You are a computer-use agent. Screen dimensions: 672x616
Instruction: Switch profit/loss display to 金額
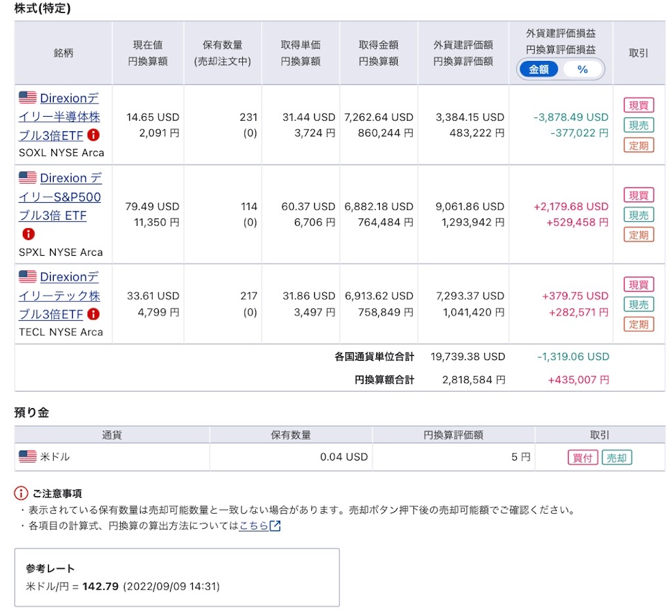[539, 70]
